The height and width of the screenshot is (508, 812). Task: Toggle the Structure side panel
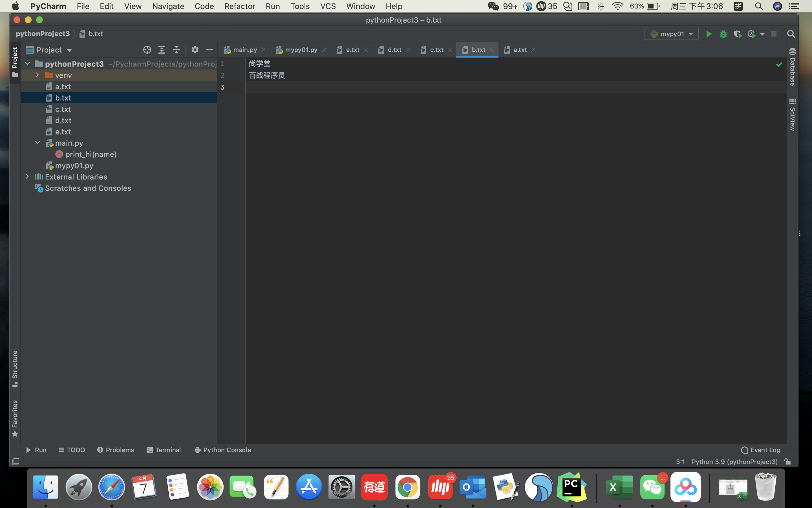coord(15,369)
